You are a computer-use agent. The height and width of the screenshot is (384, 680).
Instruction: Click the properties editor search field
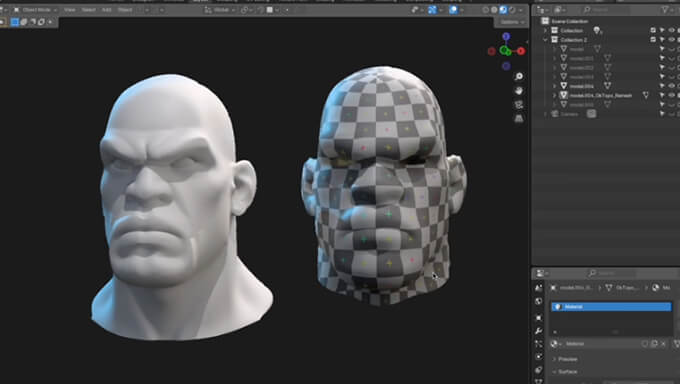[x=612, y=273]
